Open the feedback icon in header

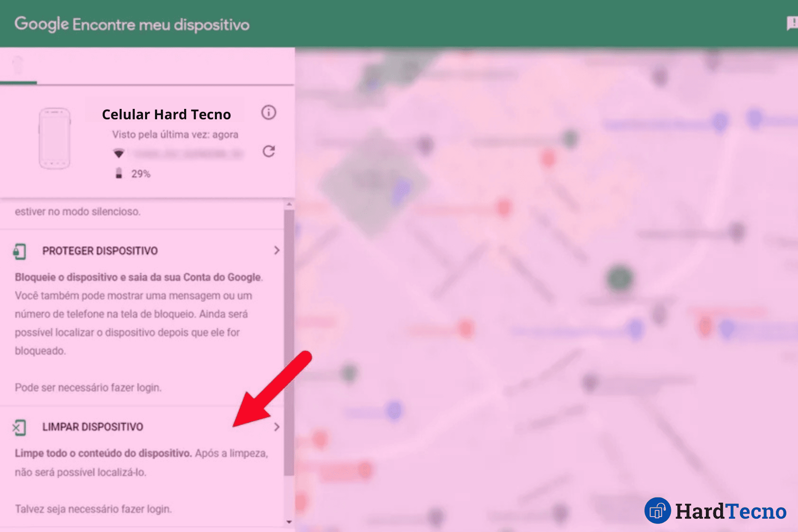[x=792, y=23]
